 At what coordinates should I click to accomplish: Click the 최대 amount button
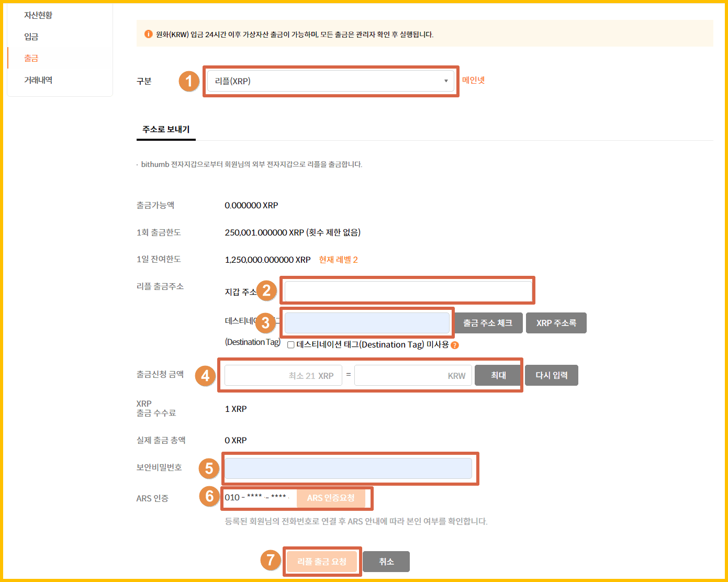coord(498,375)
